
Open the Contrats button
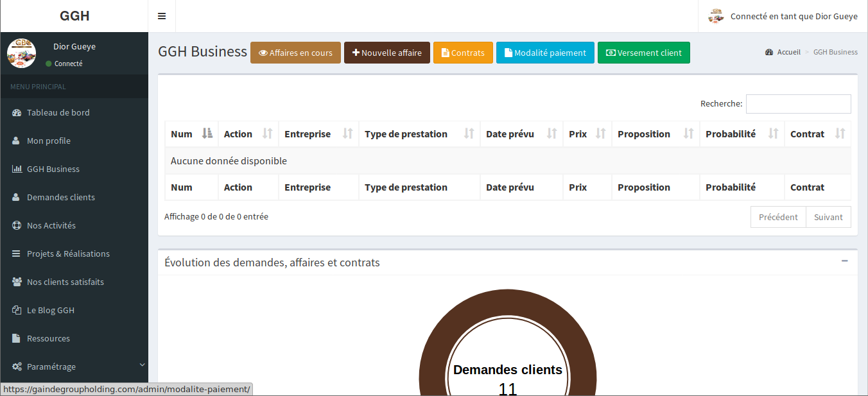tap(463, 53)
